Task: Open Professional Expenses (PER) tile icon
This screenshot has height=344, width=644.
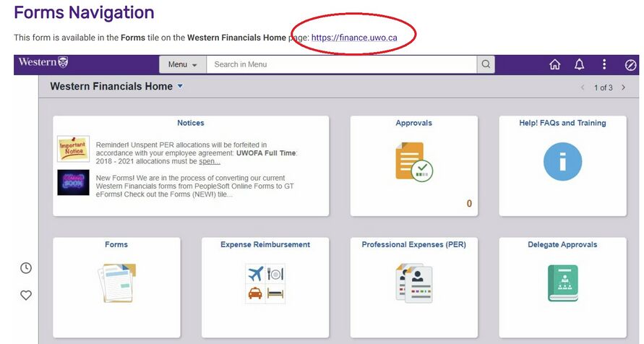Action: click(x=414, y=283)
